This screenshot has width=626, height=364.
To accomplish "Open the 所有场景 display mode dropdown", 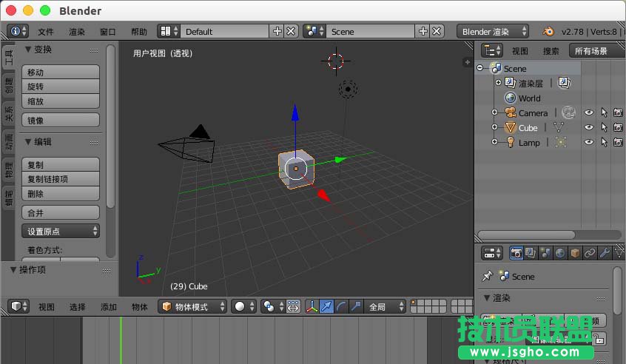I will (x=597, y=51).
